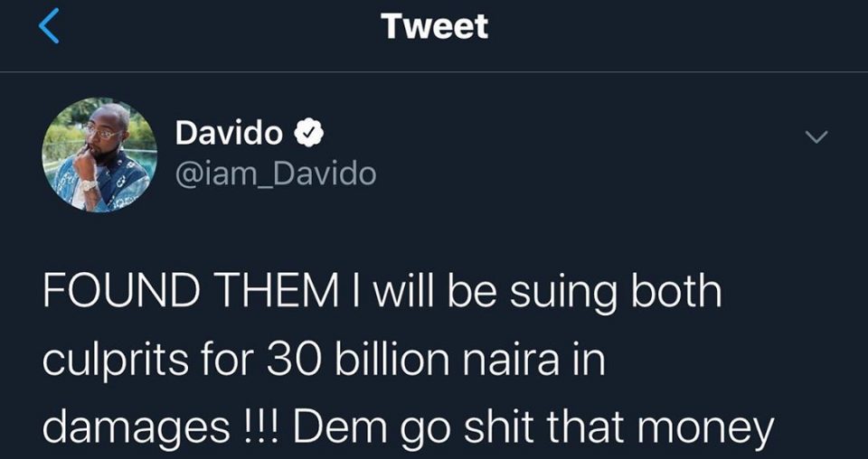Tap the back arrow in the header
Image resolution: width=868 pixels, height=459 pixels.
[52, 28]
